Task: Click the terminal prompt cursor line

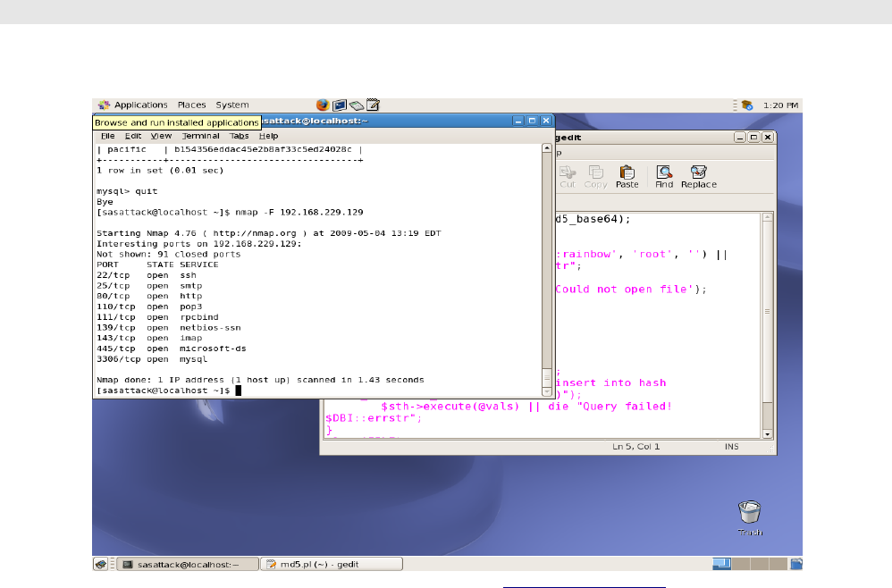Action: tap(169, 391)
